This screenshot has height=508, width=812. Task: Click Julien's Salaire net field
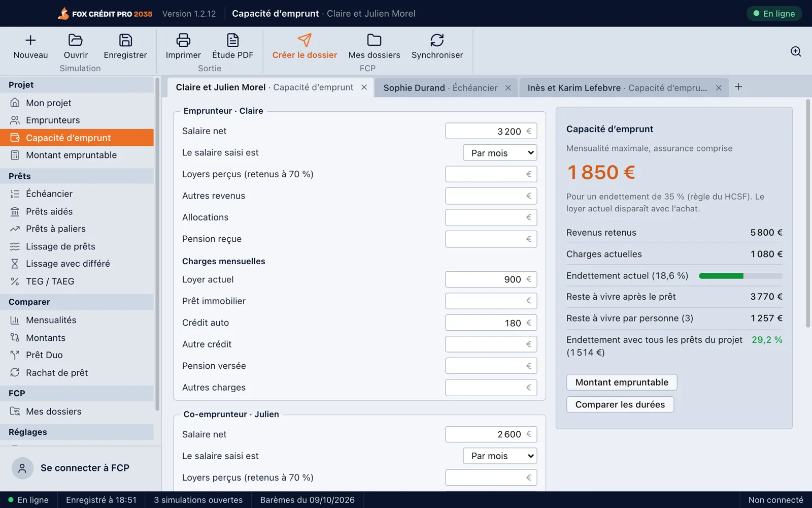[491, 434]
